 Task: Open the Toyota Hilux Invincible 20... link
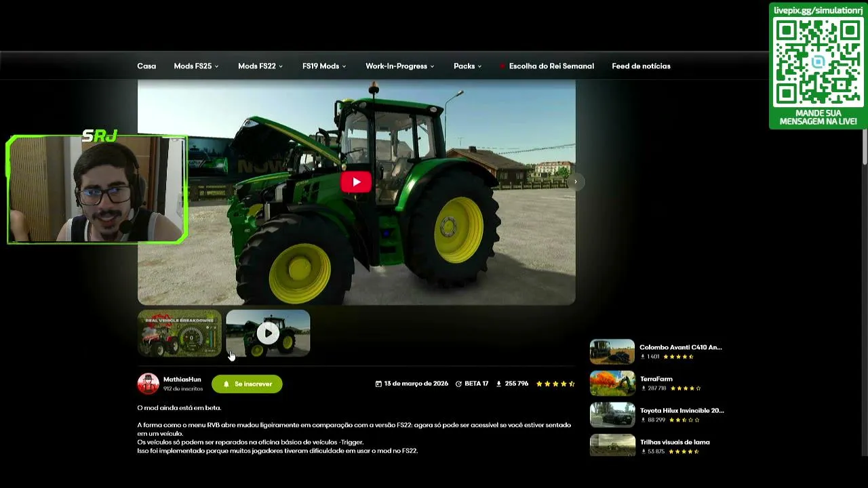click(x=682, y=410)
